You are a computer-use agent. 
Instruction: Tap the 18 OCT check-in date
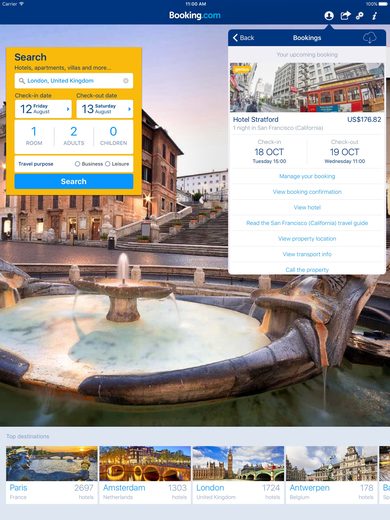(269, 152)
